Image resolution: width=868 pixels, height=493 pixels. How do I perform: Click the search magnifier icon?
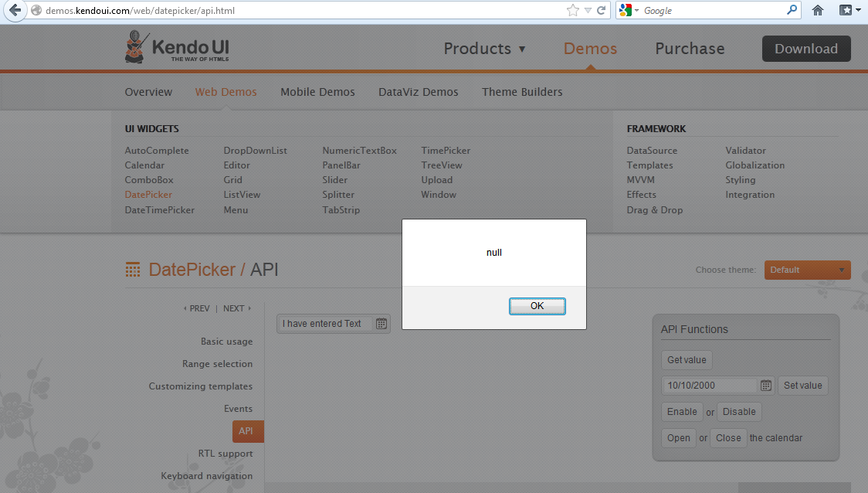point(792,10)
